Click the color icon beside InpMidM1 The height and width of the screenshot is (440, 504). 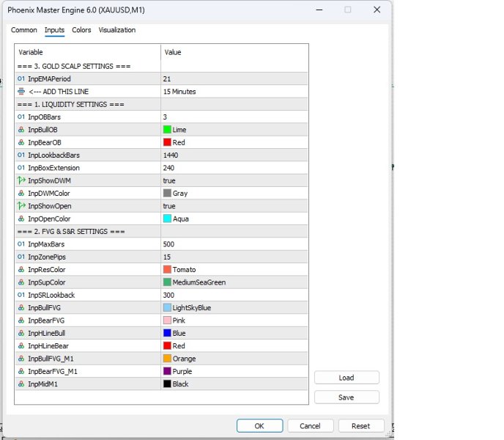[21, 384]
